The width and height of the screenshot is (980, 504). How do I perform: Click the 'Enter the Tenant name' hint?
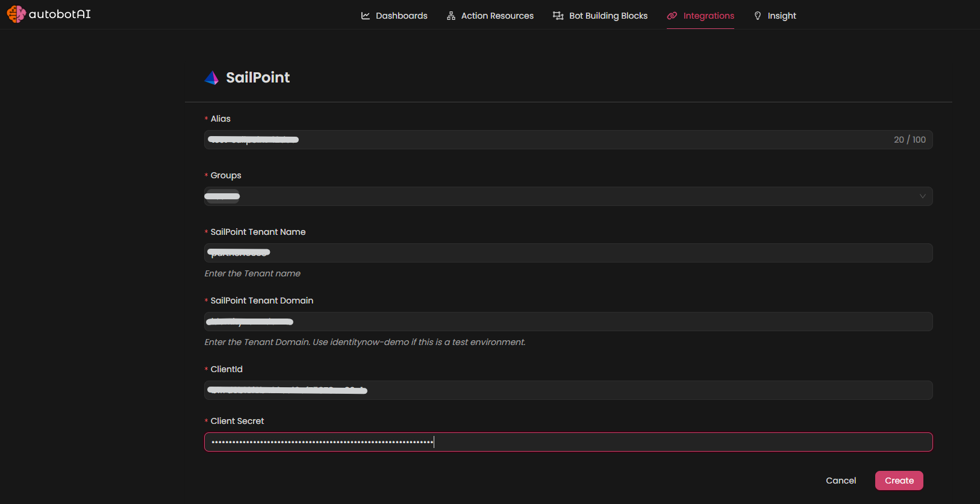(252, 273)
